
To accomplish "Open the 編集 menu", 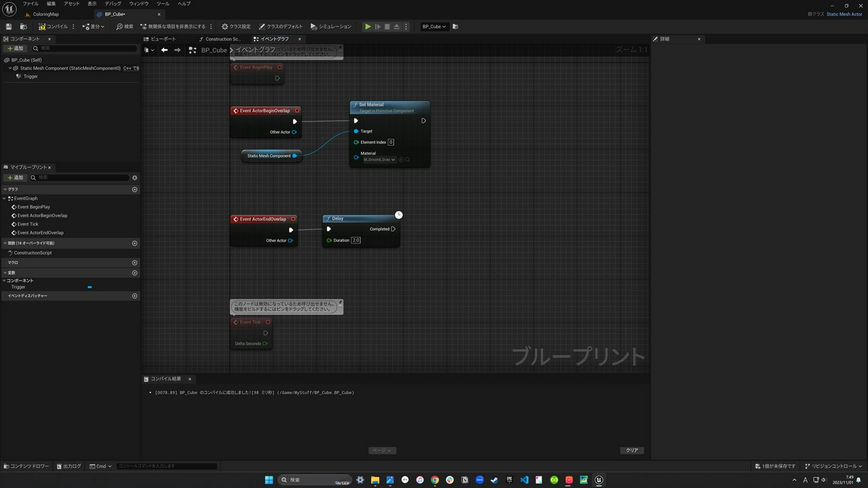I will [x=51, y=4].
